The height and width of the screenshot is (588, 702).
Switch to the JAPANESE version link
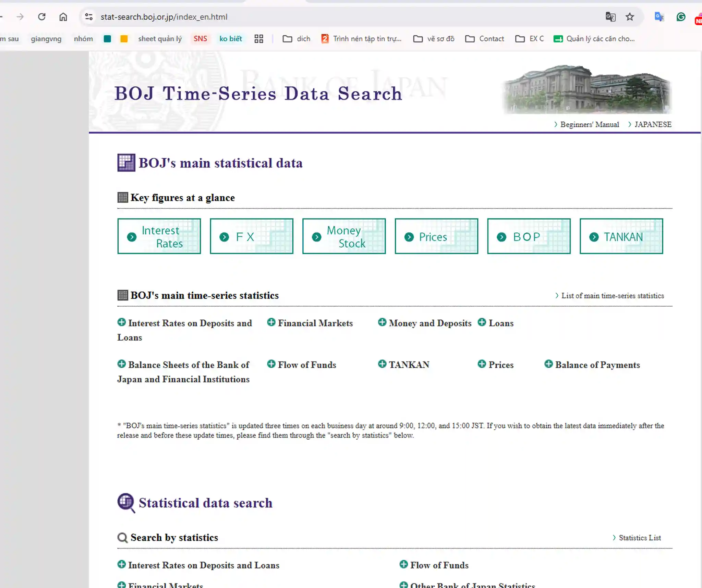tap(650, 124)
